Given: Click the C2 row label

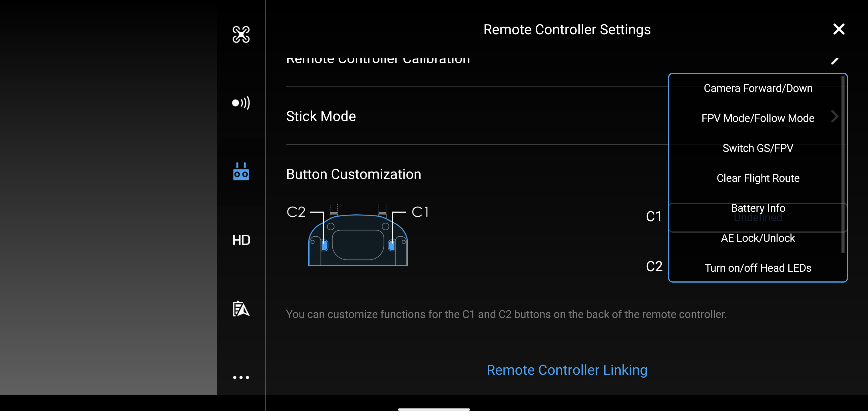Looking at the screenshot, I should 654,267.
